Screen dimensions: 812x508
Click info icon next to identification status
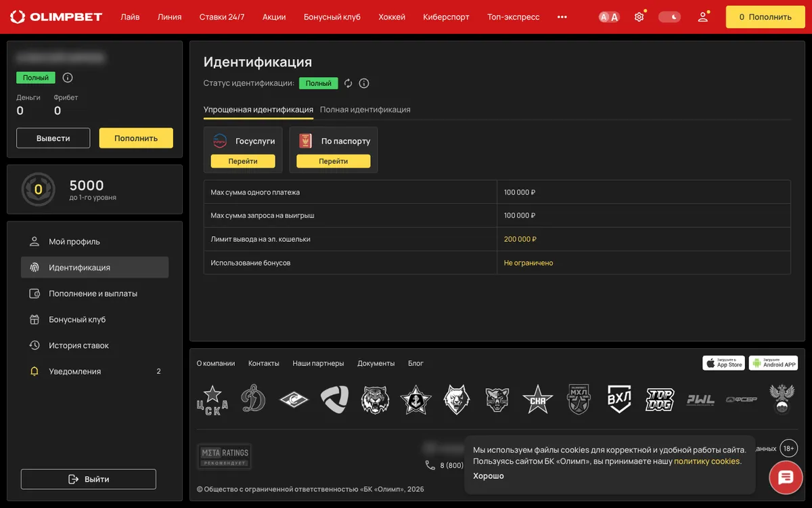[x=364, y=83]
